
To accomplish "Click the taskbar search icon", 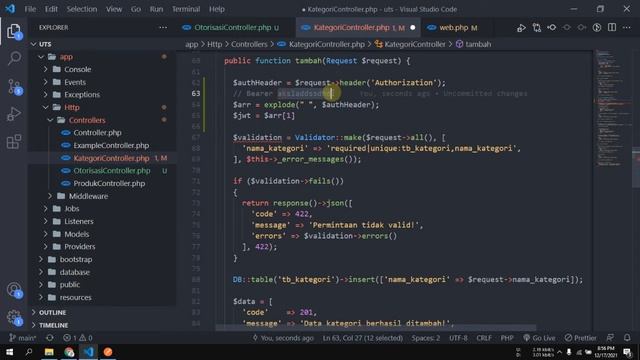I will 29,352.
